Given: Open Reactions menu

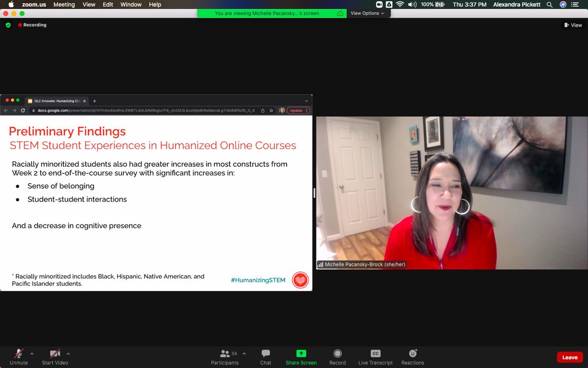Looking at the screenshot, I should pos(413,357).
